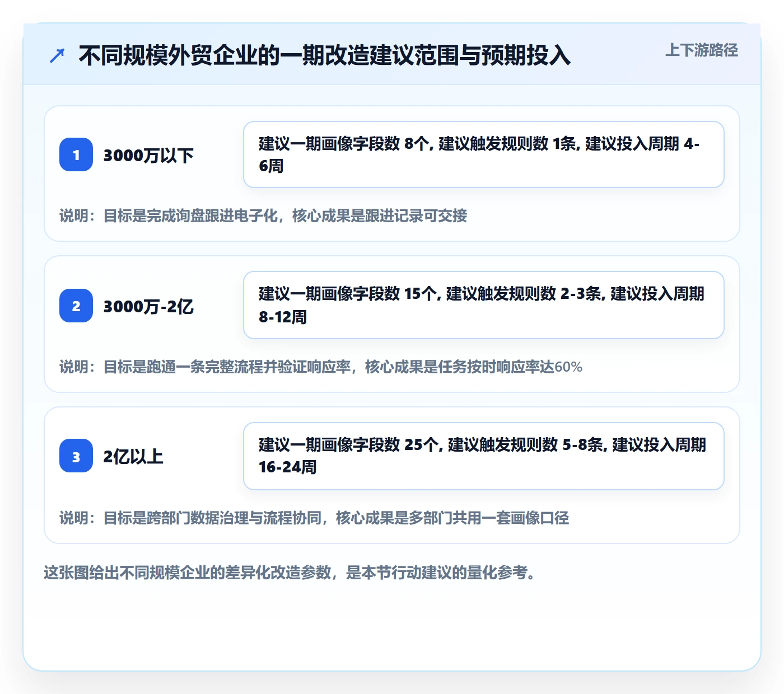Select the note about 跟进记录可交接
The image size is (784, 694).
coord(263,215)
